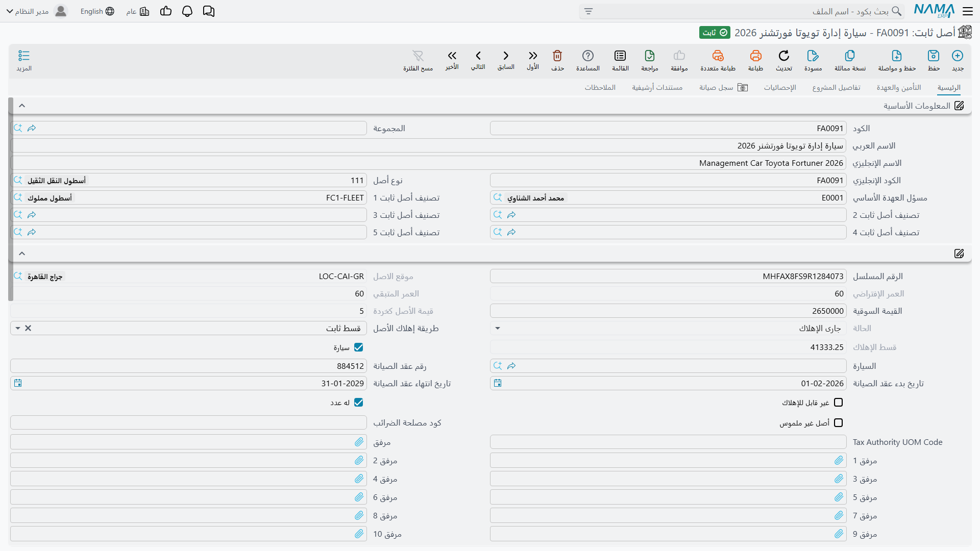Open the hamburger main menu icon
Viewport: 980px width, 551px height.
click(968, 11)
